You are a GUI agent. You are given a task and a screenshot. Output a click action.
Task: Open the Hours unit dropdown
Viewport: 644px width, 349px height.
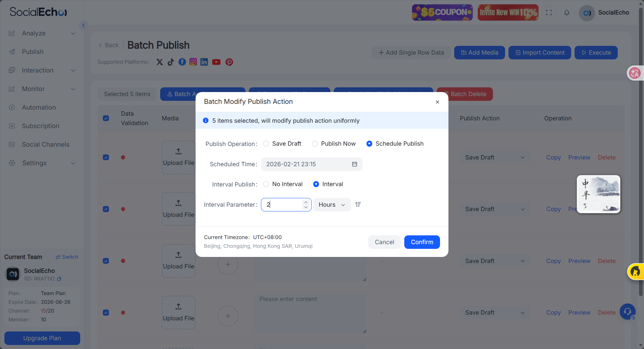[332, 205]
